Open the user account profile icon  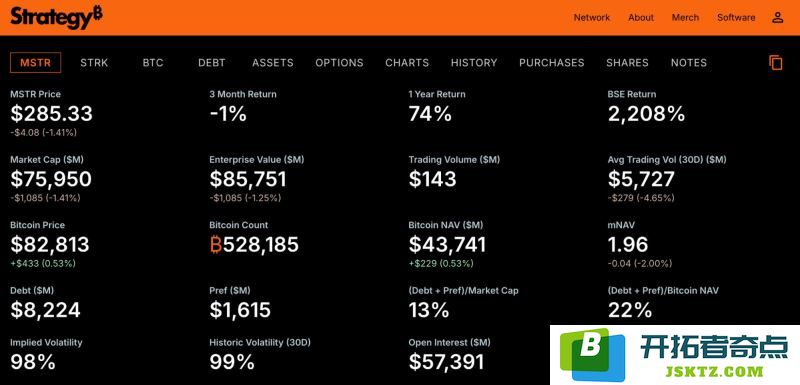tap(777, 17)
